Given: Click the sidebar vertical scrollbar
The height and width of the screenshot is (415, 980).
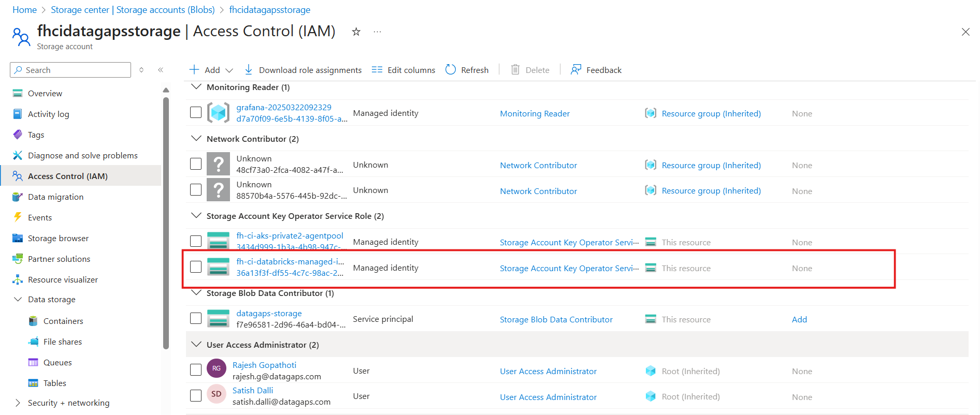Looking at the screenshot, I should pyautogui.click(x=166, y=223).
